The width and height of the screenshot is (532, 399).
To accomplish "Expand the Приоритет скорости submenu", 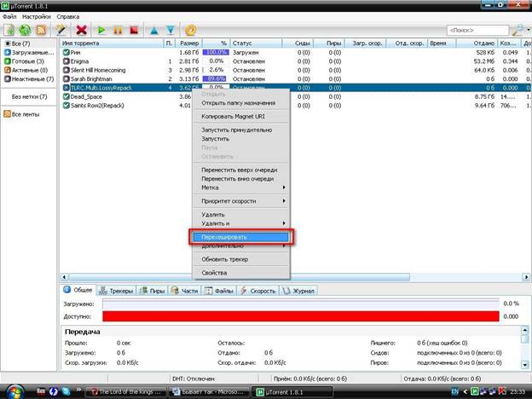I will [241, 201].
